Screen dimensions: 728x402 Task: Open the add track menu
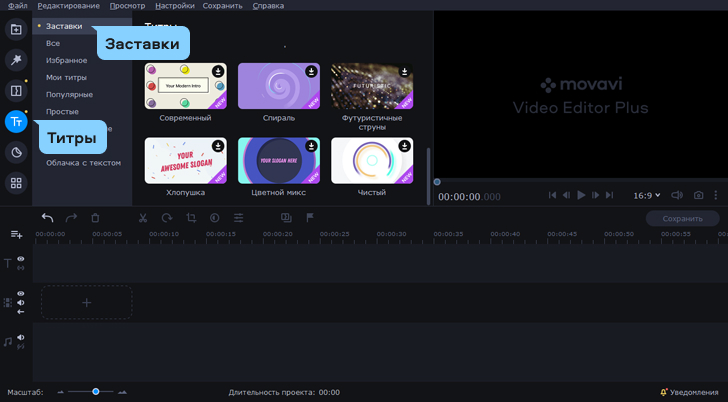[16, 234]
